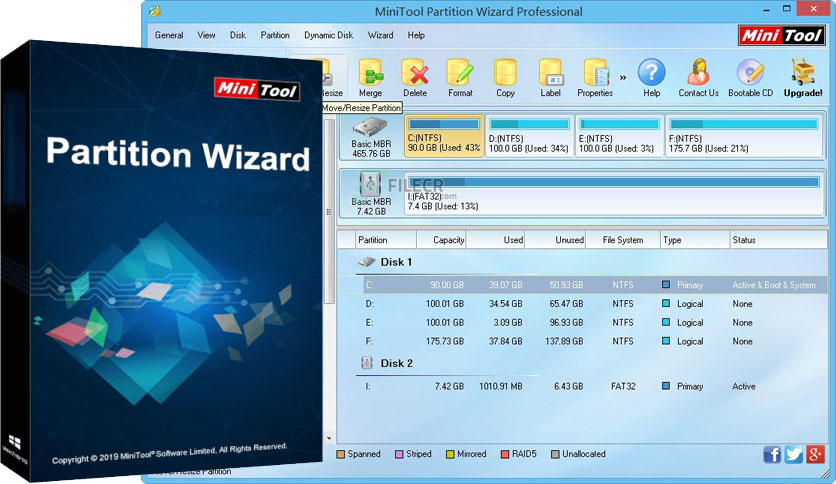Select the Format partition tool
Image resolution: width=836 pixels, height=484 pixels.
[460, 72]
